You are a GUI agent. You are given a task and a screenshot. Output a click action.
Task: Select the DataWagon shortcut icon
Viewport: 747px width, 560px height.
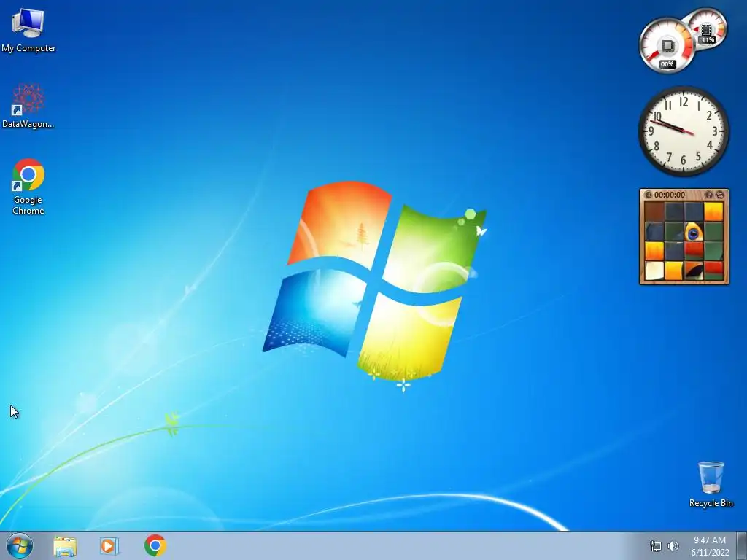click(28, 106)
